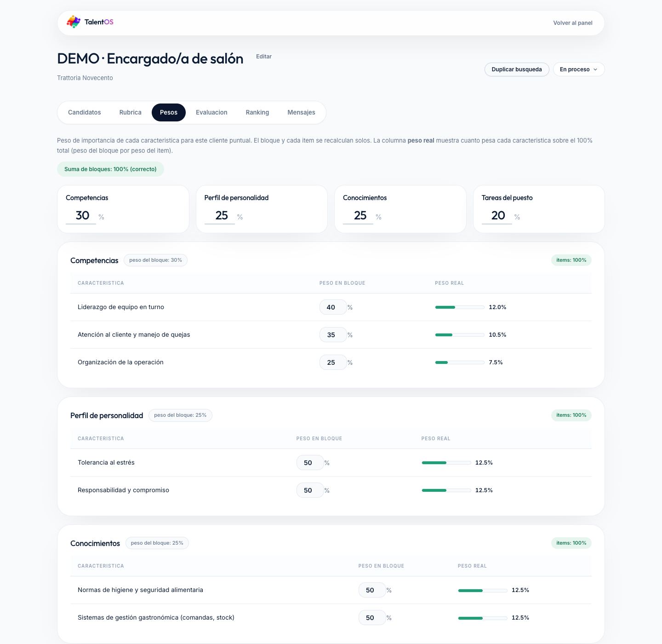
Task: Edit the Competencias block weight field
Action: pos(81,216)
